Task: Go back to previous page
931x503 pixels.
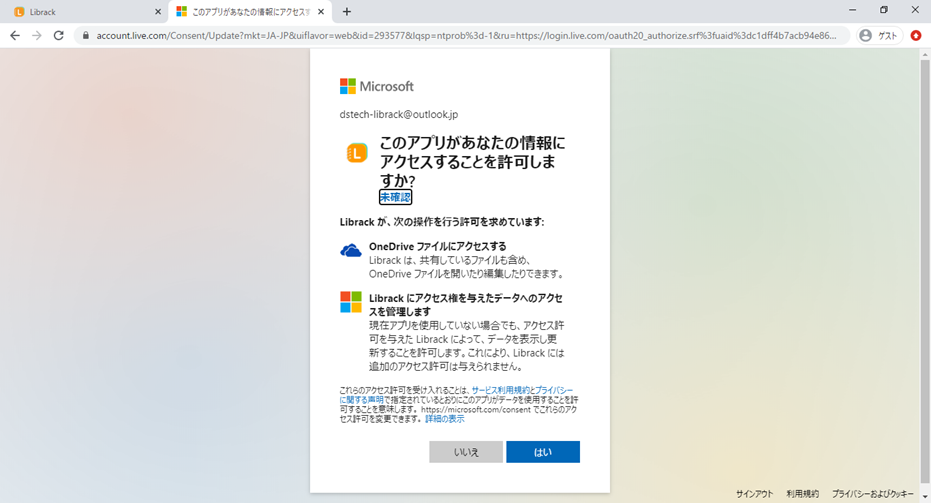Action: pos(15,36)
